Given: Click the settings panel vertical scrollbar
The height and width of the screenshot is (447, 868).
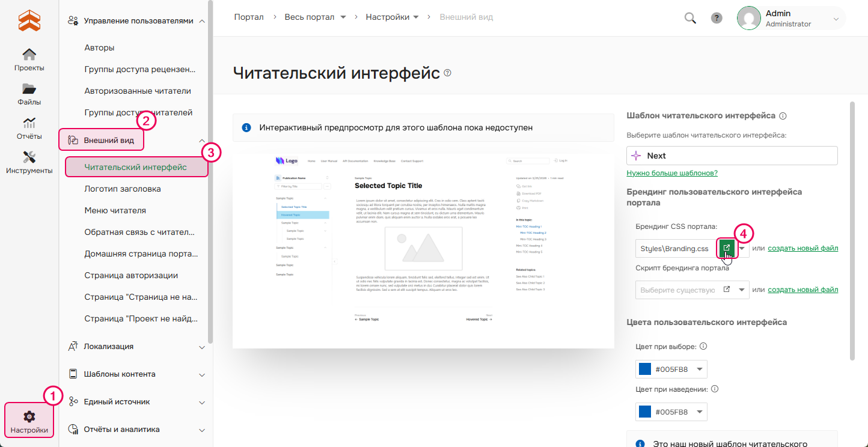Looking at the screenshot, I should click(x=852, y=231).
